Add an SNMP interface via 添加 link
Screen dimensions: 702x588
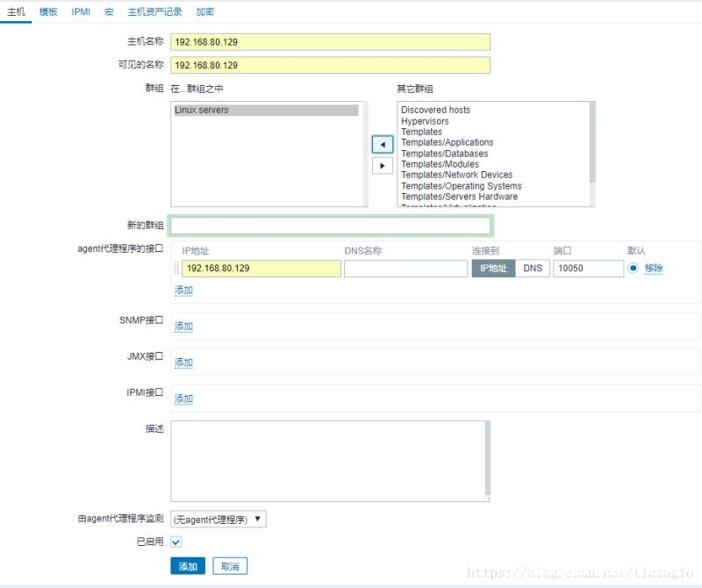(x=182, y=326)
